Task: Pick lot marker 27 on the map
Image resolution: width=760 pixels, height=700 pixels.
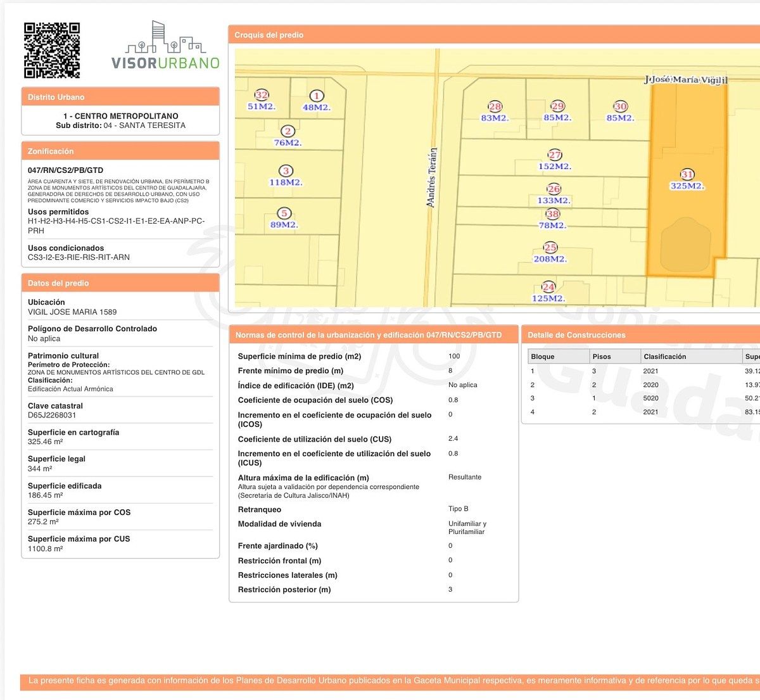Action: pyautogui.click(x=555, y=155)
